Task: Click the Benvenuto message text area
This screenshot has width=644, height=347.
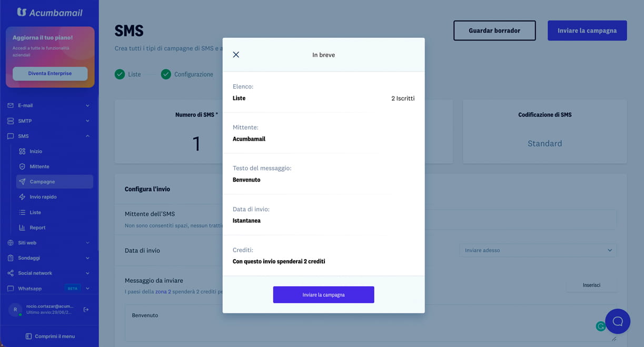Action: click(x=370, y=322)
